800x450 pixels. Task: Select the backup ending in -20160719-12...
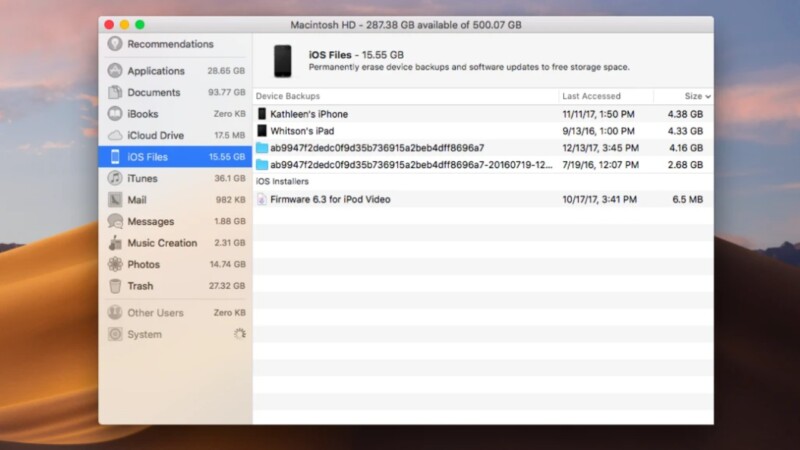point(483,165)
